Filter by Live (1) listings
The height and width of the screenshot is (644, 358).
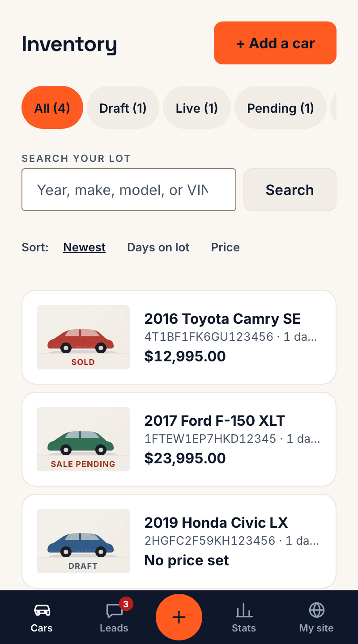197,107
